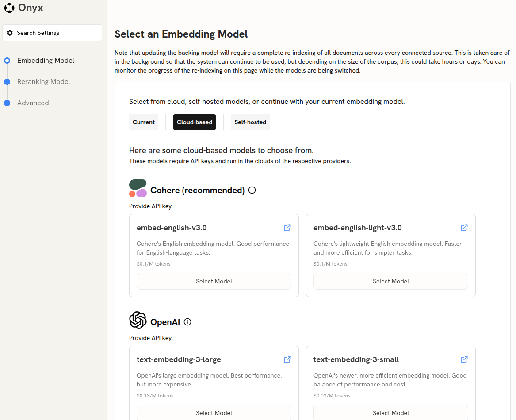Viewport: 516px width, 420px height.
Task: Click the Onyx brand name
Action: click(31, 8)
